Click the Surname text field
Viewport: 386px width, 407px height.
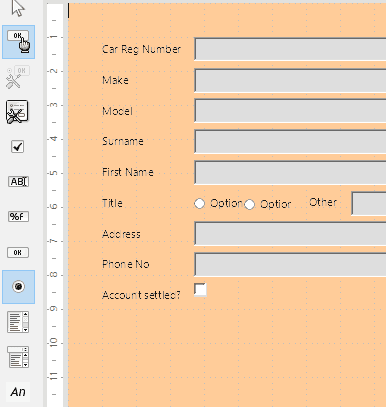pos(290,142)
